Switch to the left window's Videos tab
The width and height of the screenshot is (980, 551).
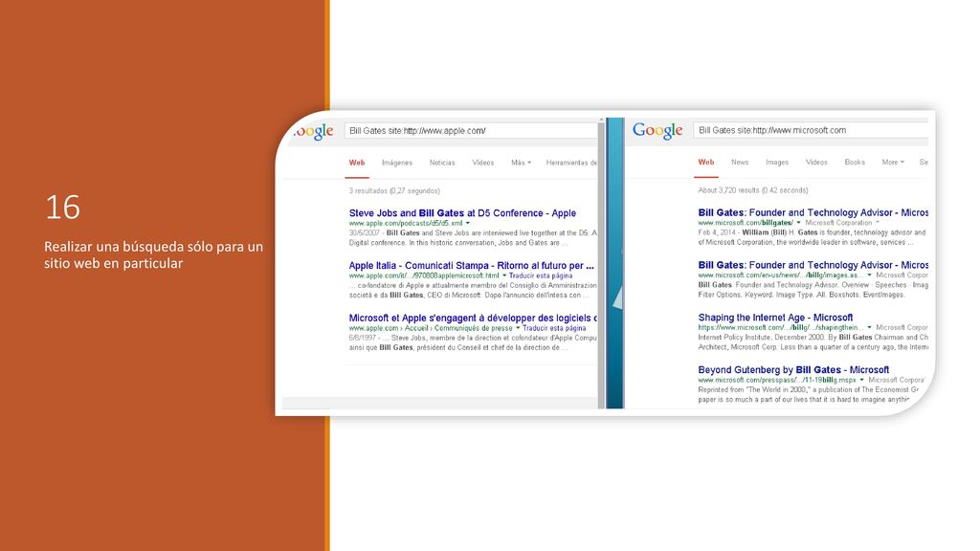coord(482,163)
